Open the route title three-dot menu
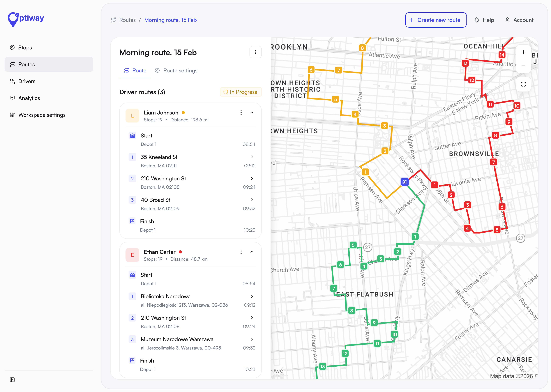Viewport: 551px width, 392px height. point(255,52)
